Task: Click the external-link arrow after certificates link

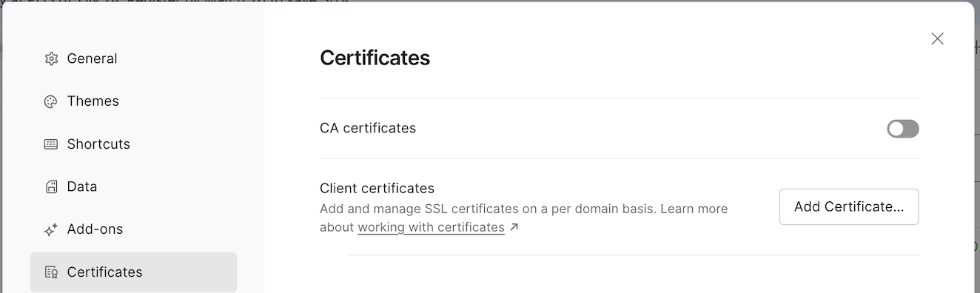Action: tap(514, 228)
